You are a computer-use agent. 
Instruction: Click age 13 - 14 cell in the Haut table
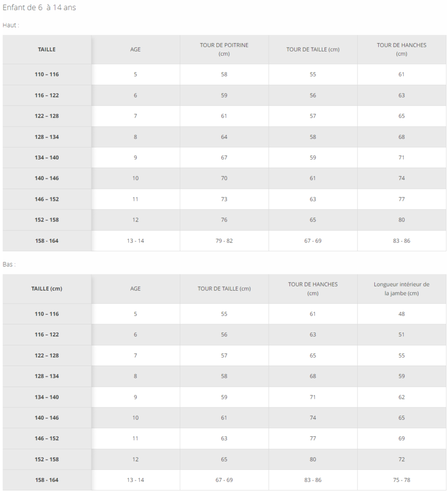pyautogui.click(x=135, y=241)
